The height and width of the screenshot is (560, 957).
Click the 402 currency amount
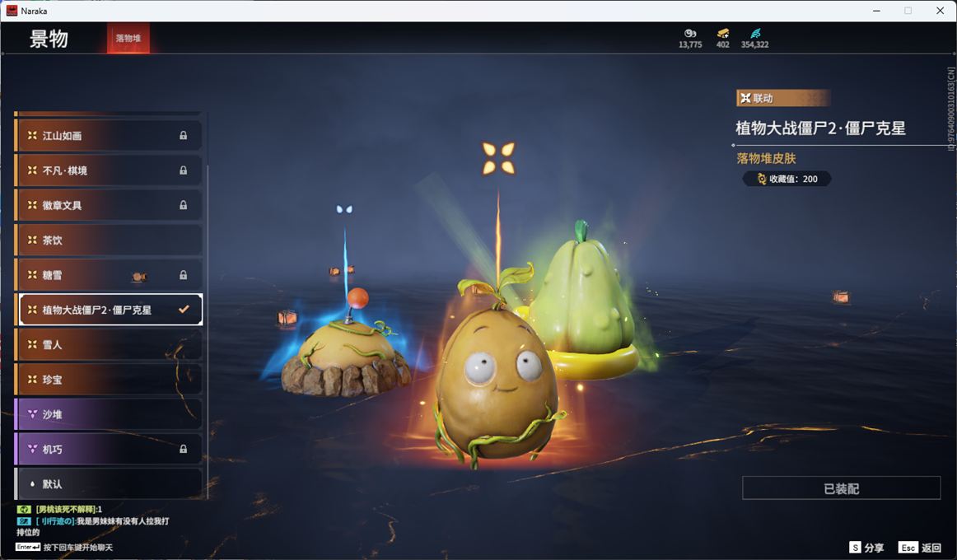pyautogui.click(x=722, y=44)
